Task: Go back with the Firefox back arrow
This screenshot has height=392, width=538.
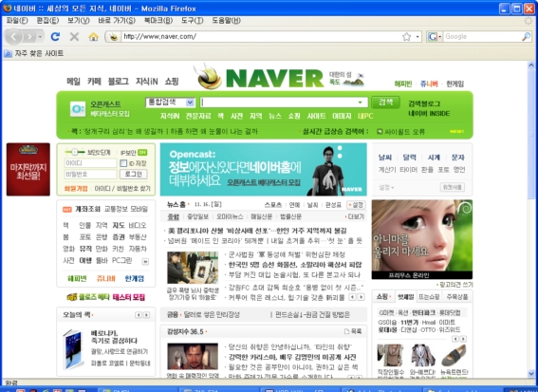Action: (13, 36)
